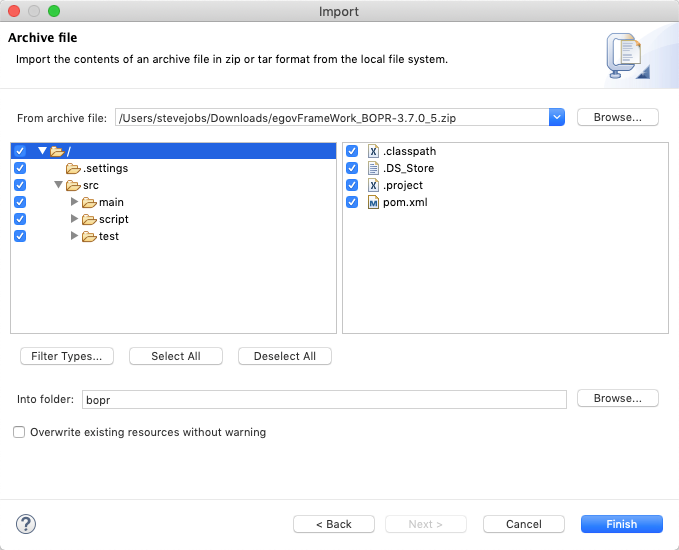The height and width of the screenshot is (550, 679).
Task: Select the root / tree item
Action: 68,151
